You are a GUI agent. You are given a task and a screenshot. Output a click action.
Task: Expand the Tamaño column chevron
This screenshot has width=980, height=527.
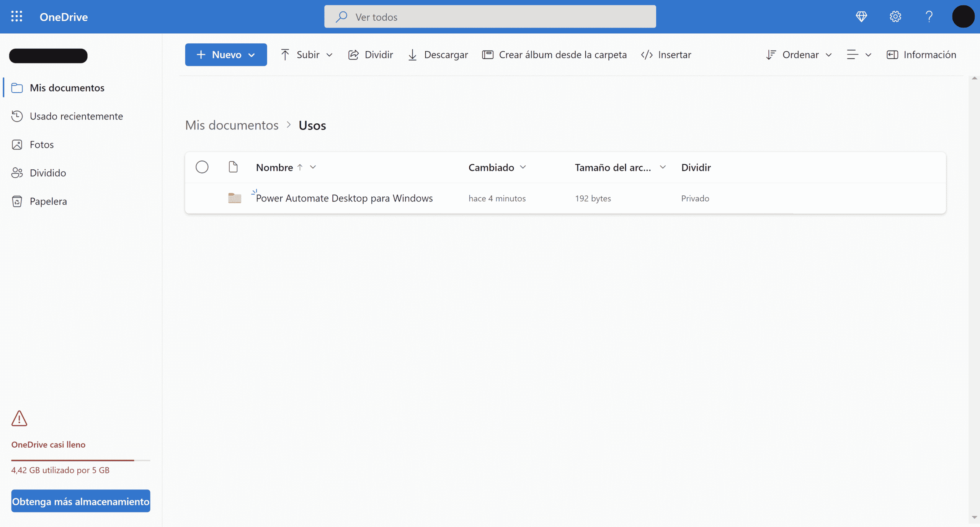coord(663,167)
